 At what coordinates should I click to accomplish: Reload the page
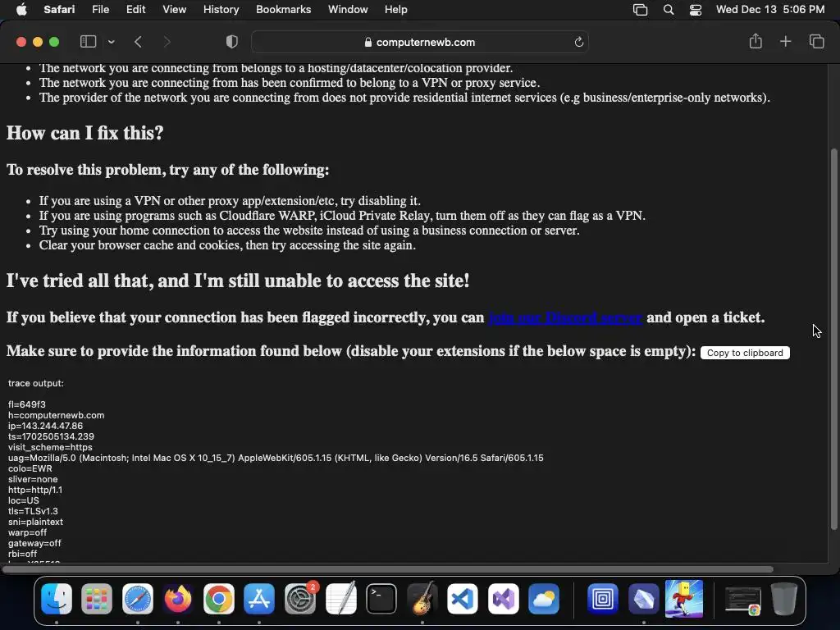click(x=578, y=42)
